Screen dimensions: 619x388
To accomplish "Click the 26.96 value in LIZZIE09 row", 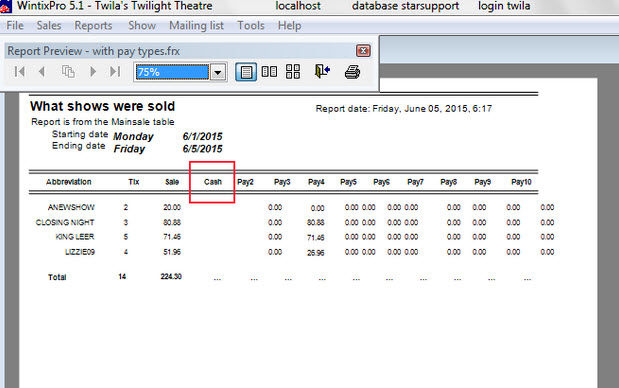I will [316, 253].
